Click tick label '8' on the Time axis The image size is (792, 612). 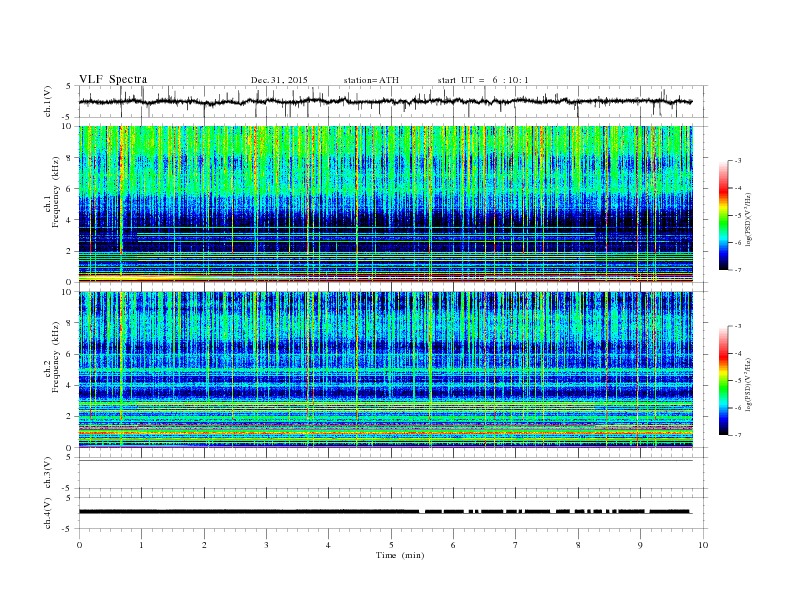[x=578, y=545]
